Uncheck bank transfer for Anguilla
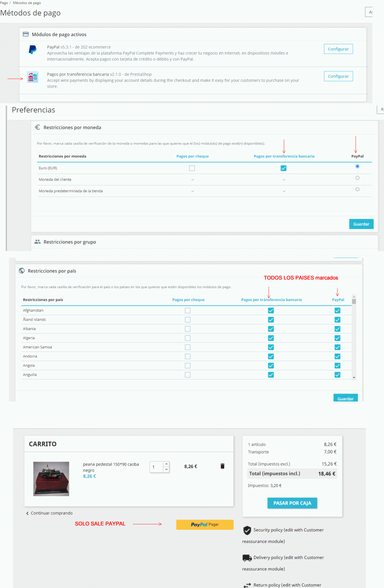 pyautogui.click(x=271, y=375)
